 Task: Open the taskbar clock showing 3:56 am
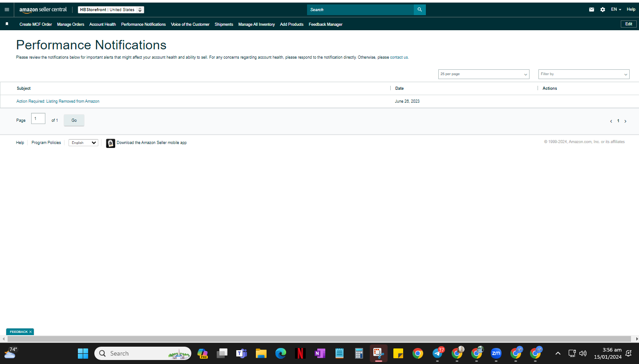tap(608, 353)
